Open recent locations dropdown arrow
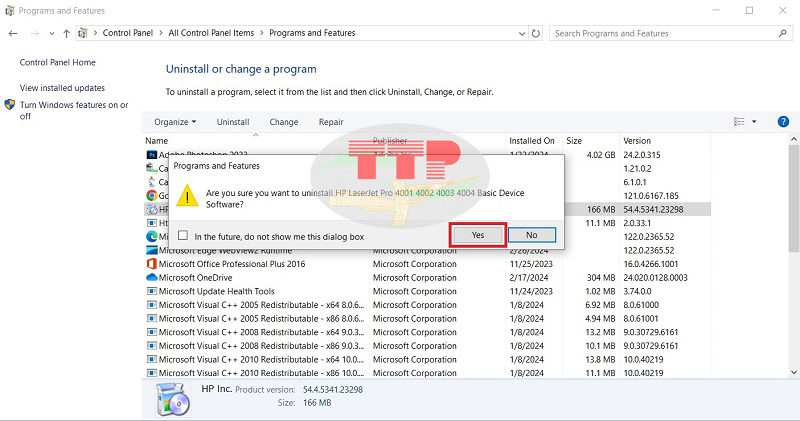Viewport: 800px width, 421px height. (x=52, y=34)
